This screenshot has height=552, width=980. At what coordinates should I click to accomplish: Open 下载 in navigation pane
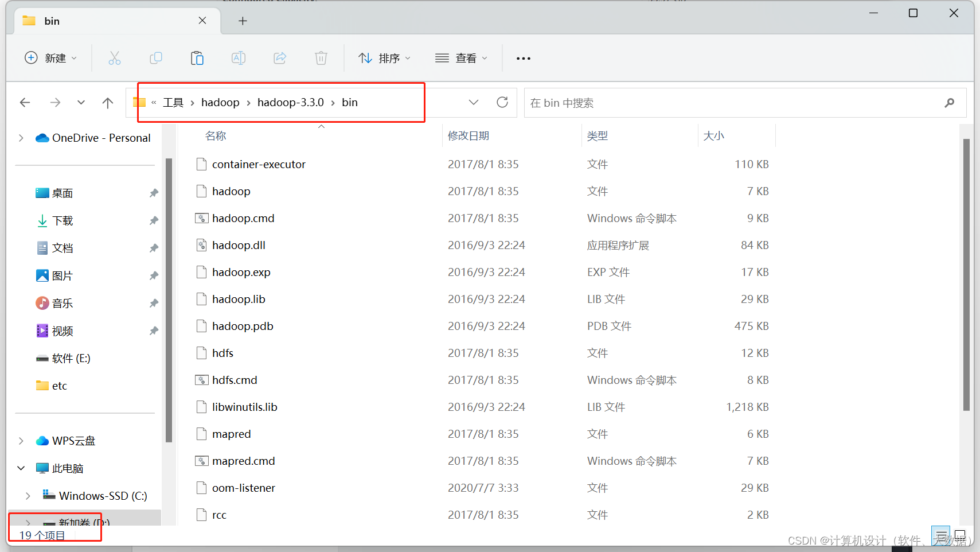[x=63, y=221]
